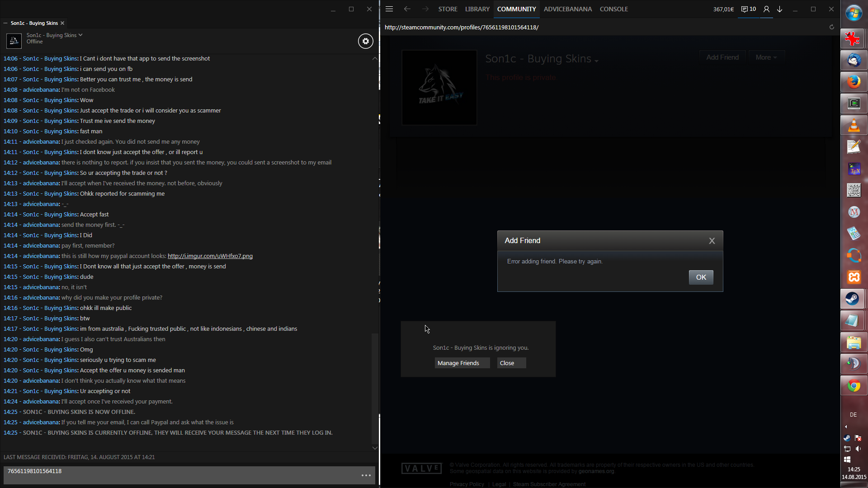Click the chat message input field
The height and width of the screenshot is (488, 868).
181,474
